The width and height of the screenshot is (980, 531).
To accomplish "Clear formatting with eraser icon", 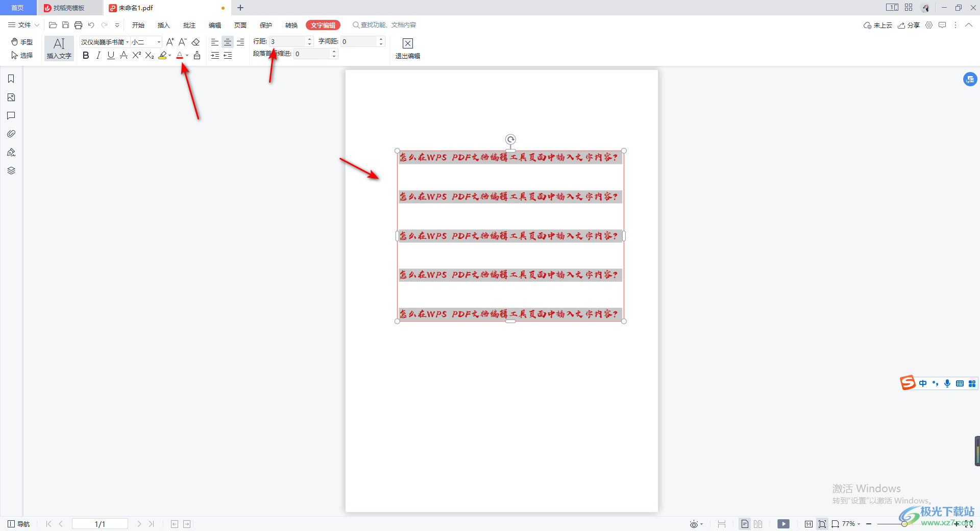I will tap(195, 42).
